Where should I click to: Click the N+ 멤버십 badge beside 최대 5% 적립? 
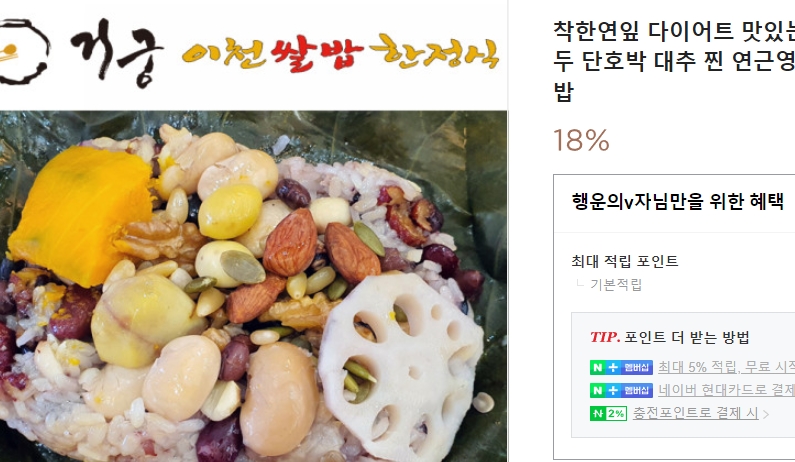[621, 367]
